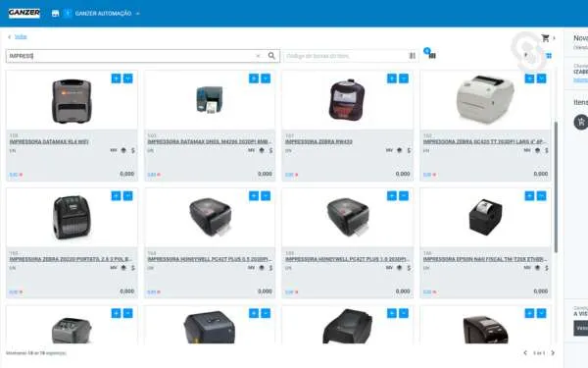Image resolution: width=588 pixels, height=368 pixels.
Task: Expand options on Zebra ZQ220 card
Action: coord(127,195)
